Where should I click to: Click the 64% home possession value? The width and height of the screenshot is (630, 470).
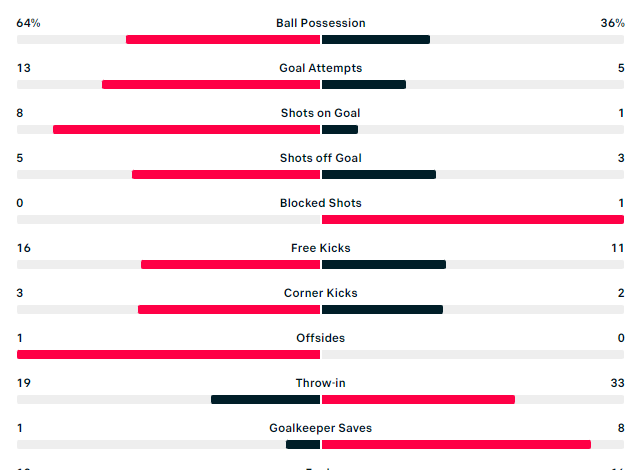(28, 23)
